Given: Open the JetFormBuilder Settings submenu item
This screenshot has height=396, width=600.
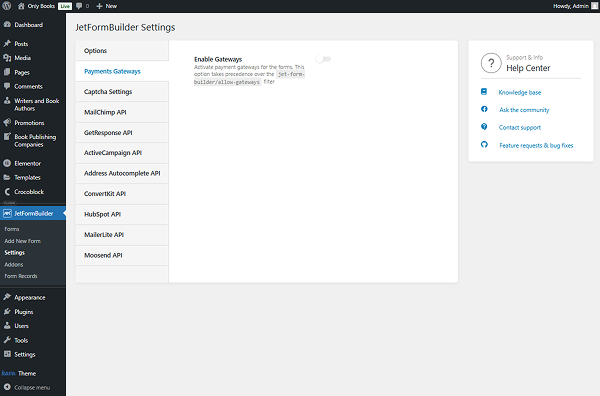Looking at the screenshot, I should pos(15,253).
